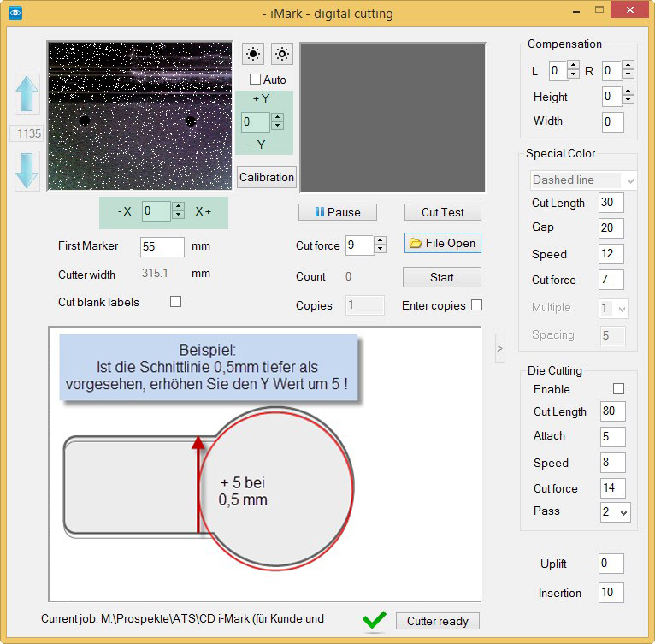Enable the Auto checkbox
This screenshot has width=655, height=644.
[x=255, y=79]
